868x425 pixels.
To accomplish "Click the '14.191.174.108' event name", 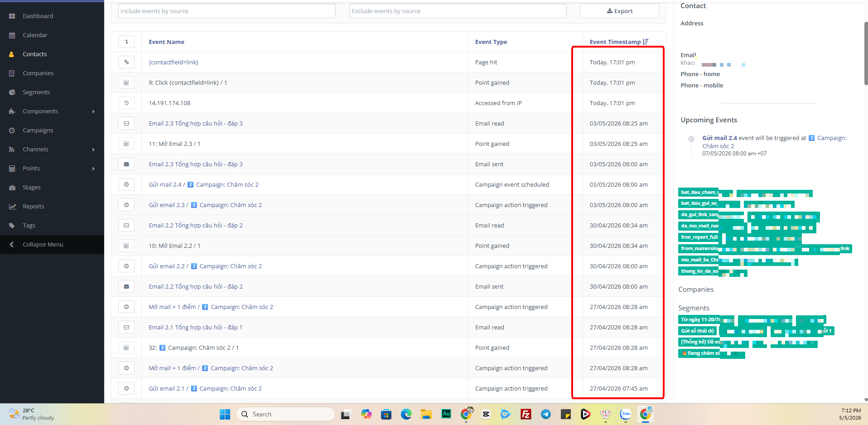I will [169, 103].
